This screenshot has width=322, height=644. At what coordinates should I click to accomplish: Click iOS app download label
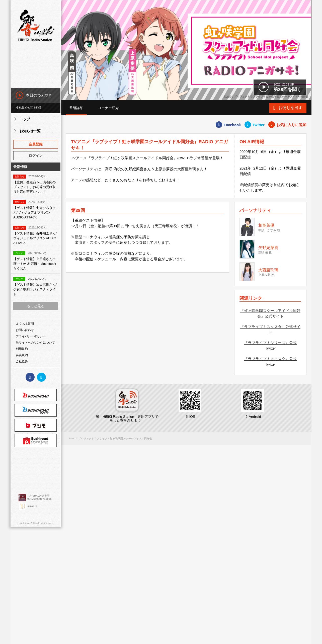coord(191,417)
